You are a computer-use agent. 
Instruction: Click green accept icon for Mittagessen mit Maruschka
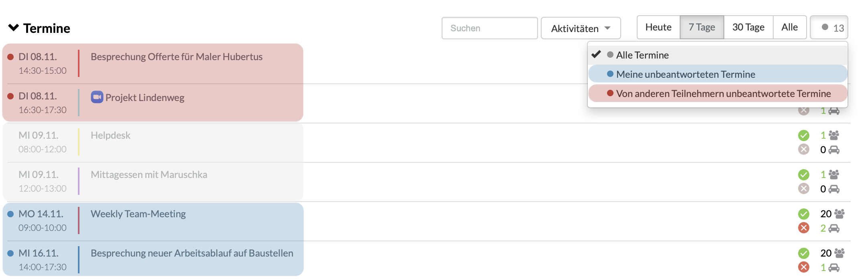click(x=803, y=174)
